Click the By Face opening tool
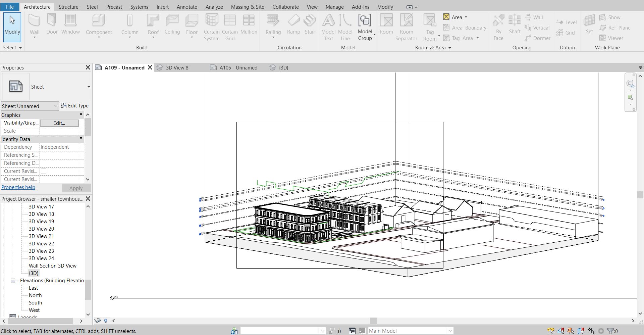The height and width of the screenshot is (335, 644). click(498, 28)
